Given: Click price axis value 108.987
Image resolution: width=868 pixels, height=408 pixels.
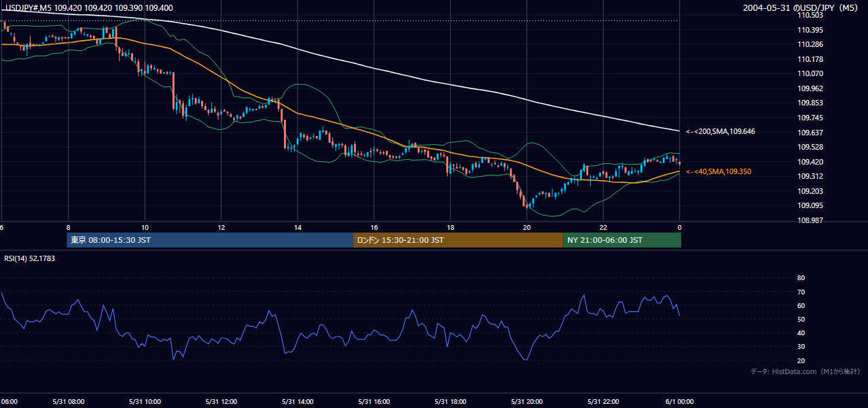Looking at the screenshot, I should point(810,220).
